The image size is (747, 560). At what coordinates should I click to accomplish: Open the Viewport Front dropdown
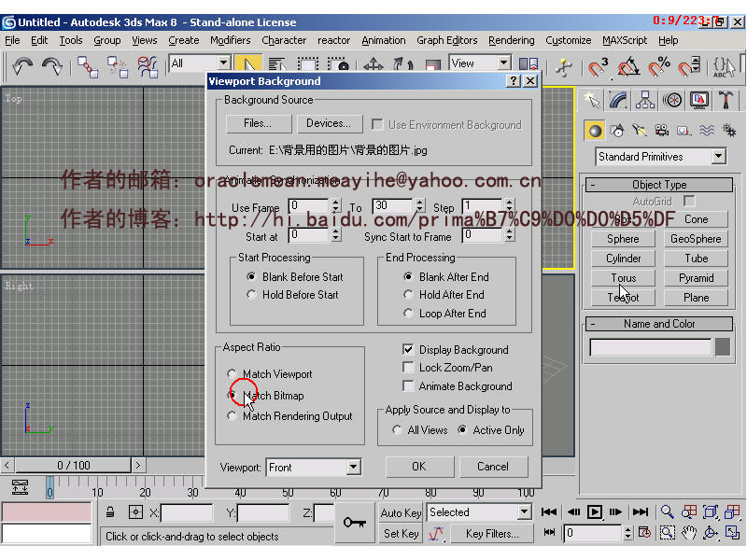tap(353, 468)
